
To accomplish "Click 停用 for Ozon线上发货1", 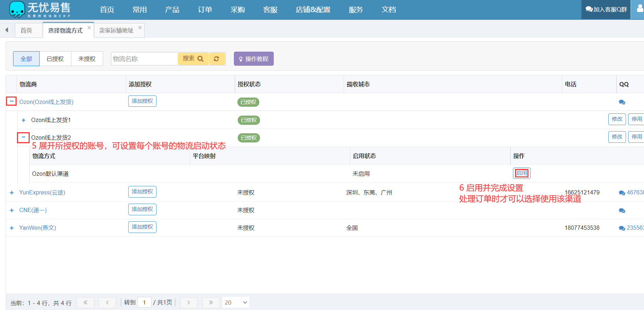I will click(637, 119).
